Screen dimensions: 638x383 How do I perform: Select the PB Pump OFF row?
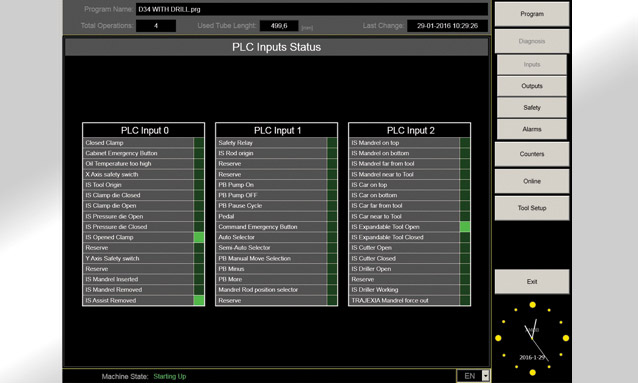(x=276, y=195)
